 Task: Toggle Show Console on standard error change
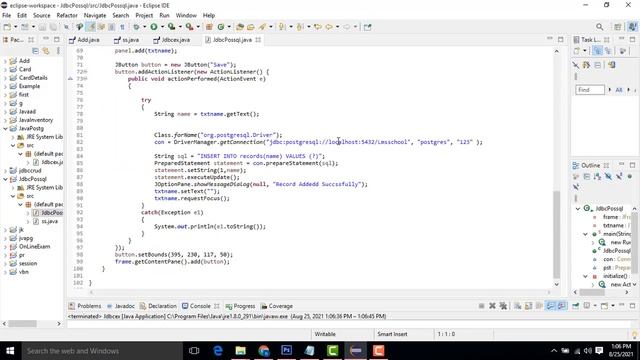coord(562,306)
